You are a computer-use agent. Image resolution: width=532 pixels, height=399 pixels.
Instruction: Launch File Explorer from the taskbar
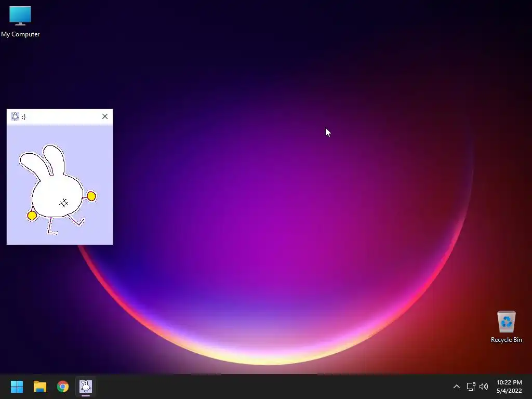[x=39, y=387]
